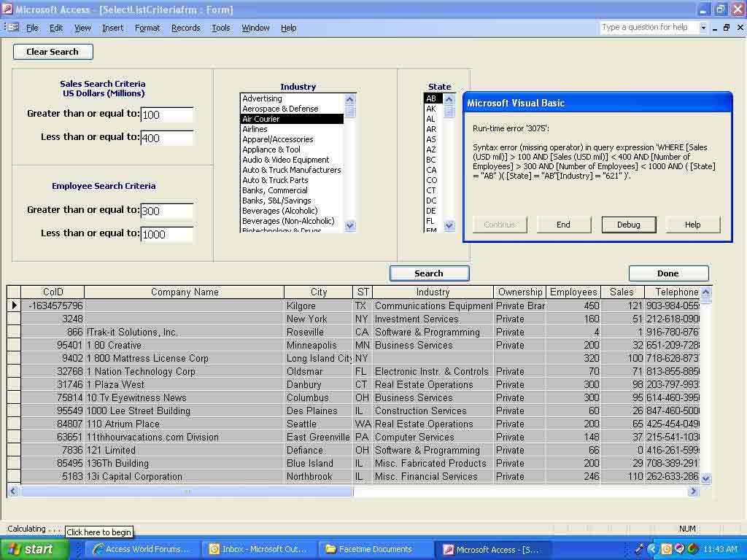Click the Sales less-than field containing 400

pos(167,138)
